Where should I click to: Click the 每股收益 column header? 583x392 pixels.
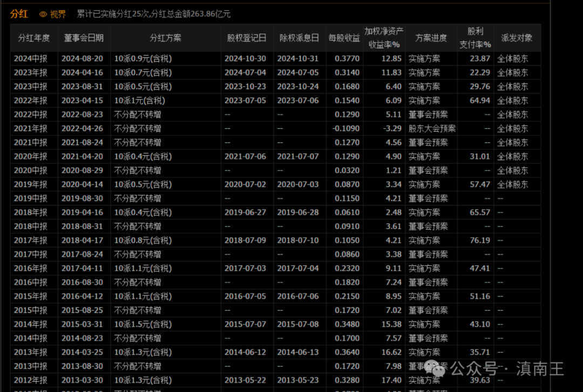point(344,38)
